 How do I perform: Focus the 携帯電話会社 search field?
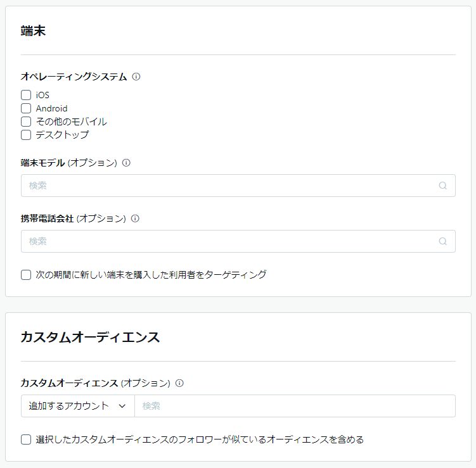238,241
